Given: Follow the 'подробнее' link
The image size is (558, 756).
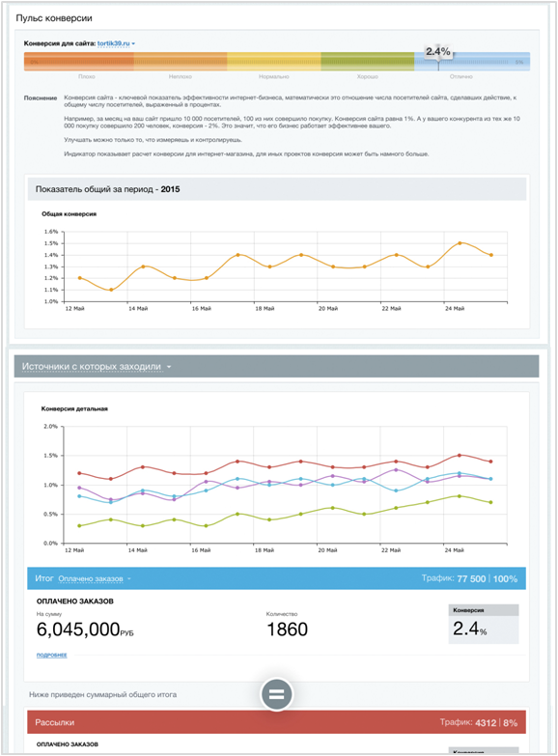Looking at the screenshot, I should [x=51, y=655].
